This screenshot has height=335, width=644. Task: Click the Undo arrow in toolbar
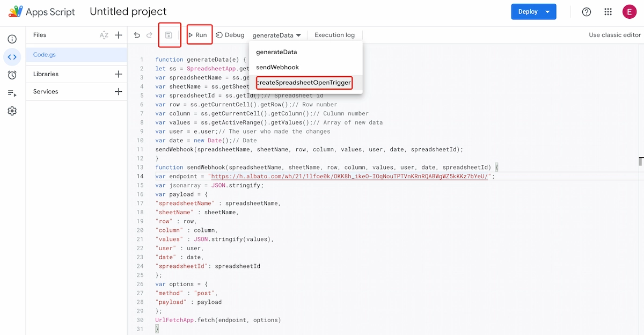[137, 35]
